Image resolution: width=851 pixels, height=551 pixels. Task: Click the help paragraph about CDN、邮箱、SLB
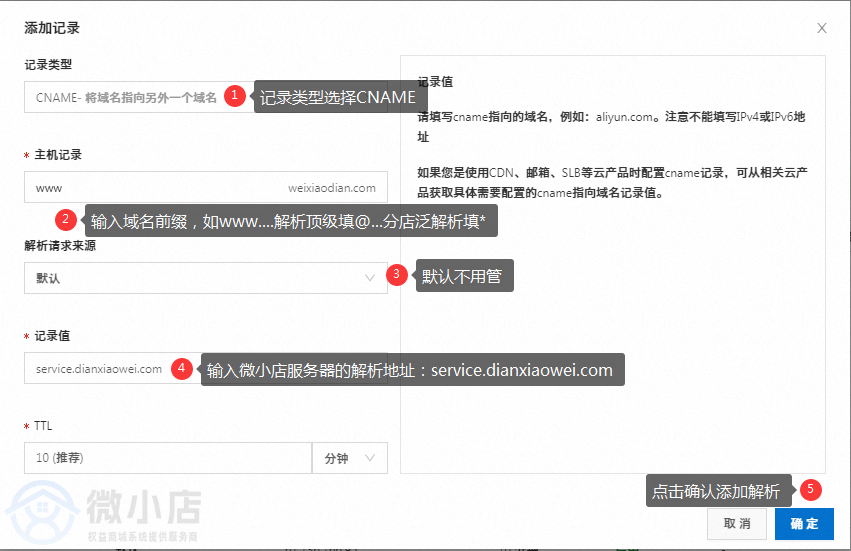(612, 182)
